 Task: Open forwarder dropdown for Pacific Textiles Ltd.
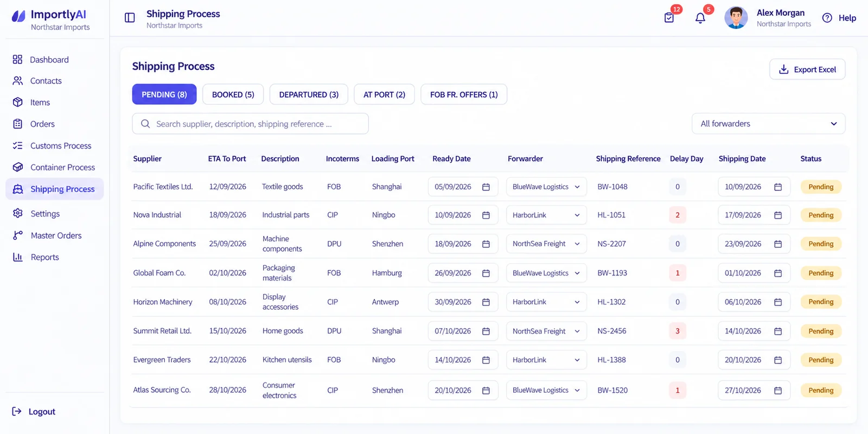[546, 187]
